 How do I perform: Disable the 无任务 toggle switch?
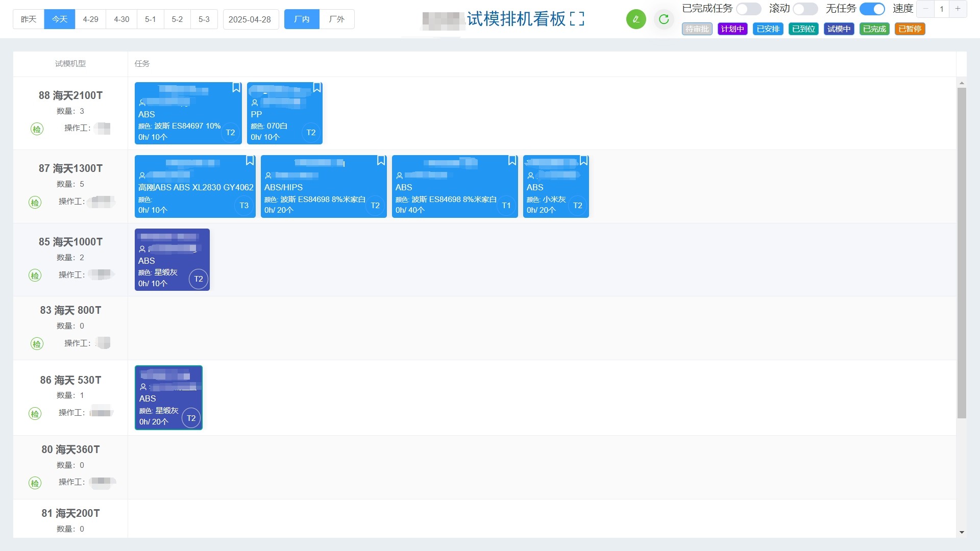click(872, 9)
